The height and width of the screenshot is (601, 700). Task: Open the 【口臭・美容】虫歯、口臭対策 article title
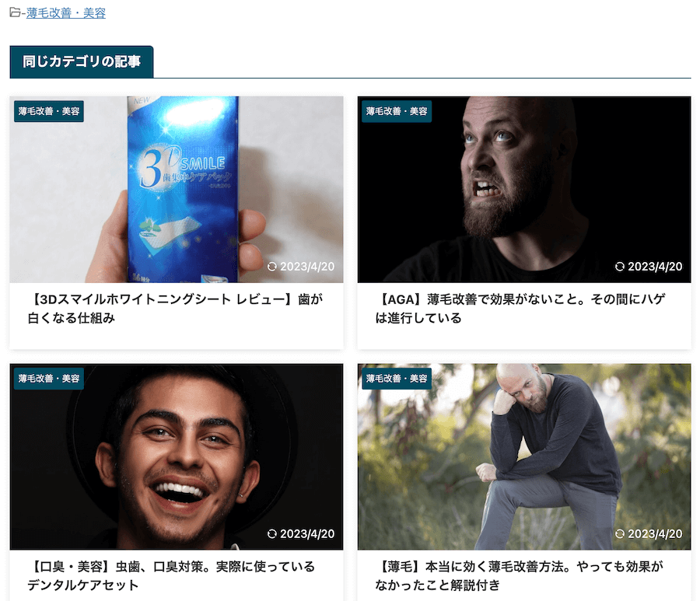pyautogui.click(x=171, y=575)
